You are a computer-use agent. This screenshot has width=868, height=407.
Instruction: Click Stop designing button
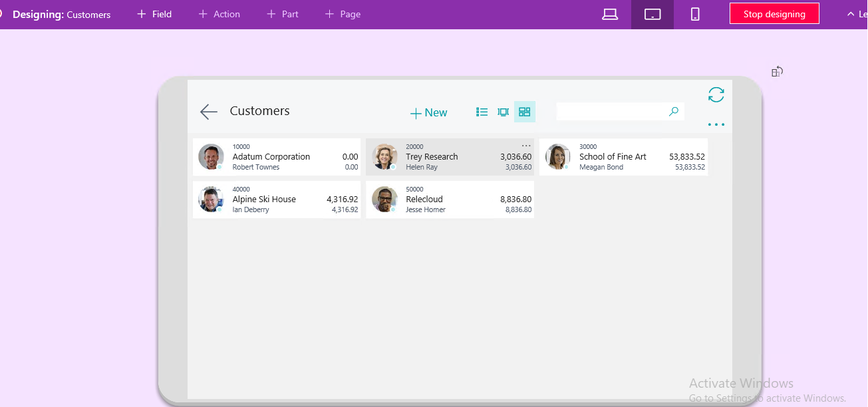click(774, 14)
